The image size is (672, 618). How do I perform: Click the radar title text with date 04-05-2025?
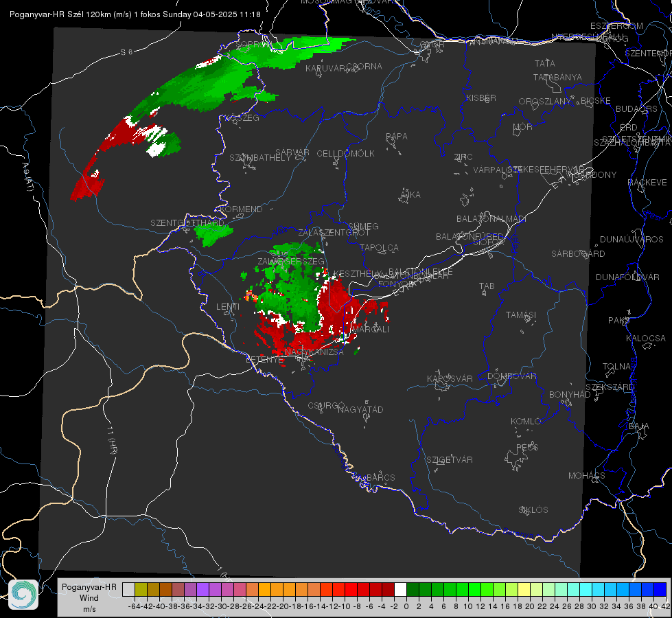[135, 14]
